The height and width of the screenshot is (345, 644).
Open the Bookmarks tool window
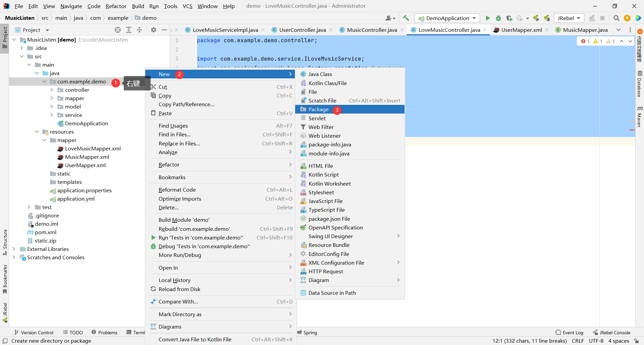click(5, 279)
